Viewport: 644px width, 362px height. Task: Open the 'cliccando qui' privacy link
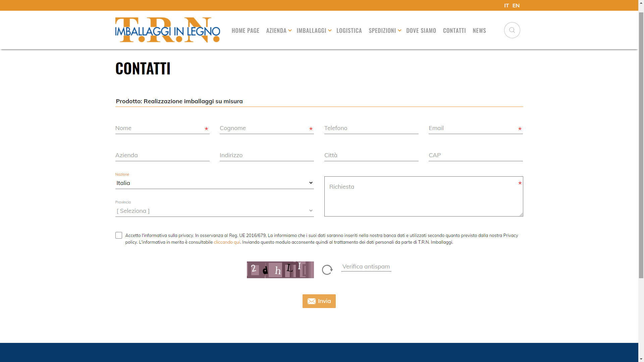click(x=227, y=242)
